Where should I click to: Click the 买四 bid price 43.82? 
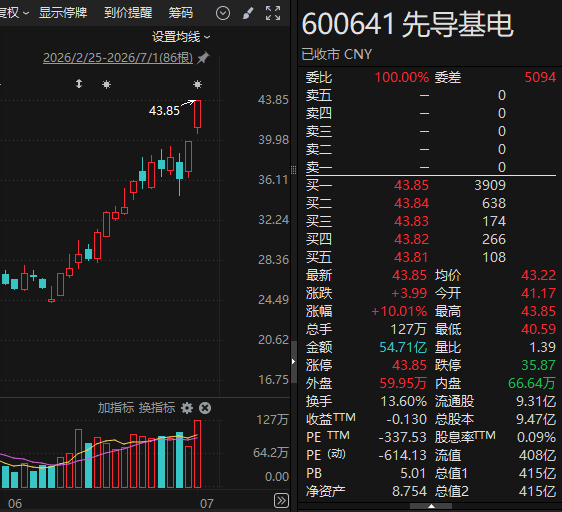click(x=411, y=239)
